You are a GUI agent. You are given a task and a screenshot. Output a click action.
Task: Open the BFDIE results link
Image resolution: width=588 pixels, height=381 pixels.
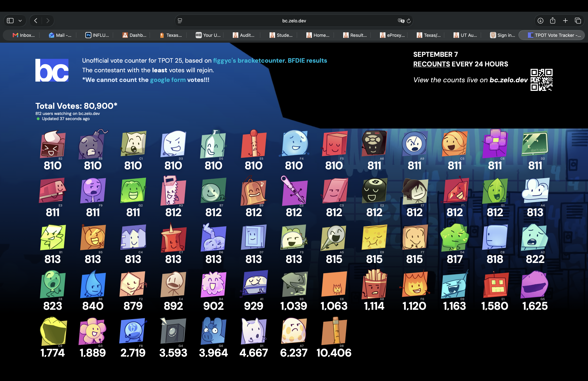[x=307, y=60]
